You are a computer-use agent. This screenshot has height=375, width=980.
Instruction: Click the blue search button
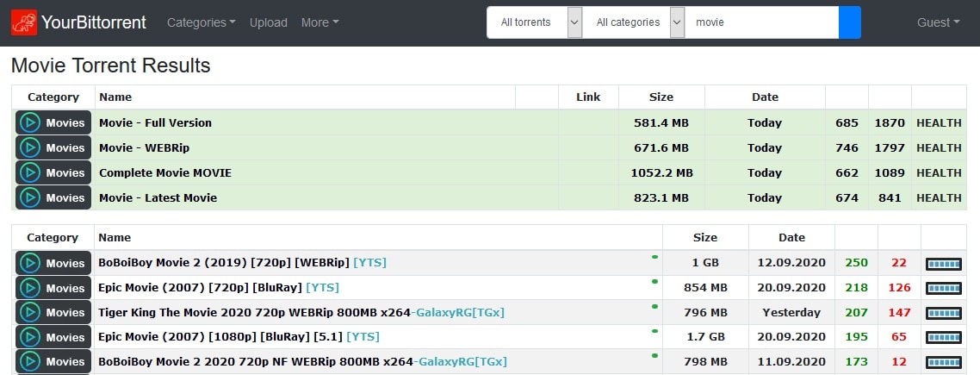coord(849,22)
